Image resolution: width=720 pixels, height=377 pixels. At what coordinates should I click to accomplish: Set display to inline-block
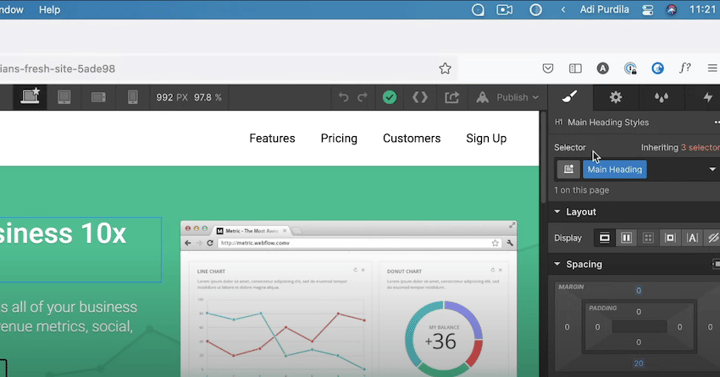[x=670, y=238]
